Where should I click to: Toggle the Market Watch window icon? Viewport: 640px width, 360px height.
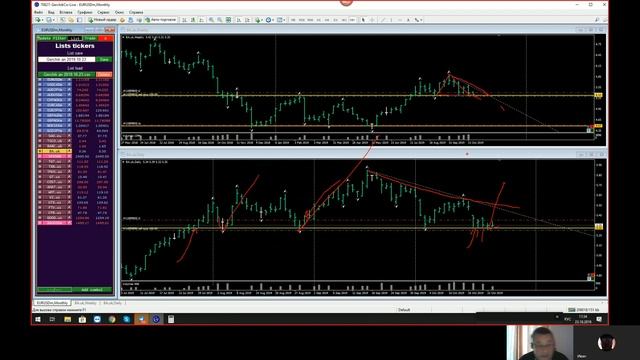coord(62,20)
